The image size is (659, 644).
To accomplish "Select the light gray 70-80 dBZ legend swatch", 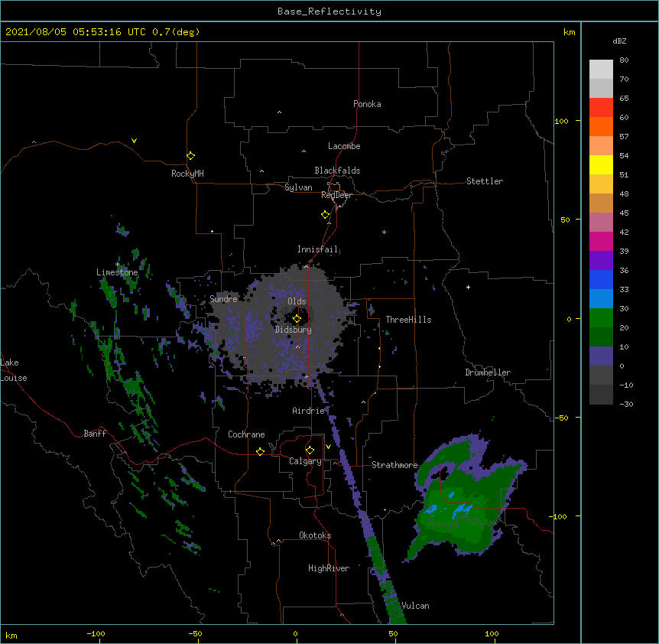I will point(601,70).
